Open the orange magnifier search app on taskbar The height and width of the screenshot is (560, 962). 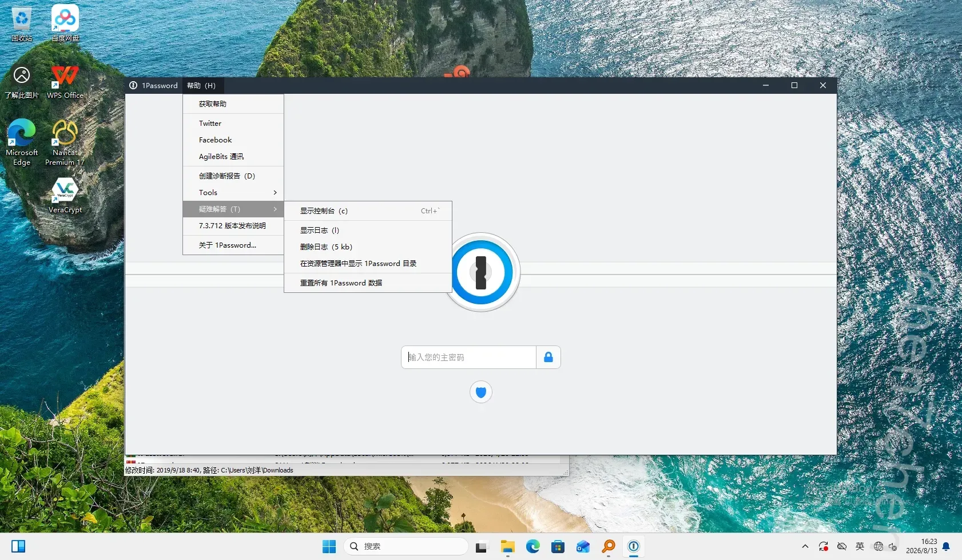(609, 546)
